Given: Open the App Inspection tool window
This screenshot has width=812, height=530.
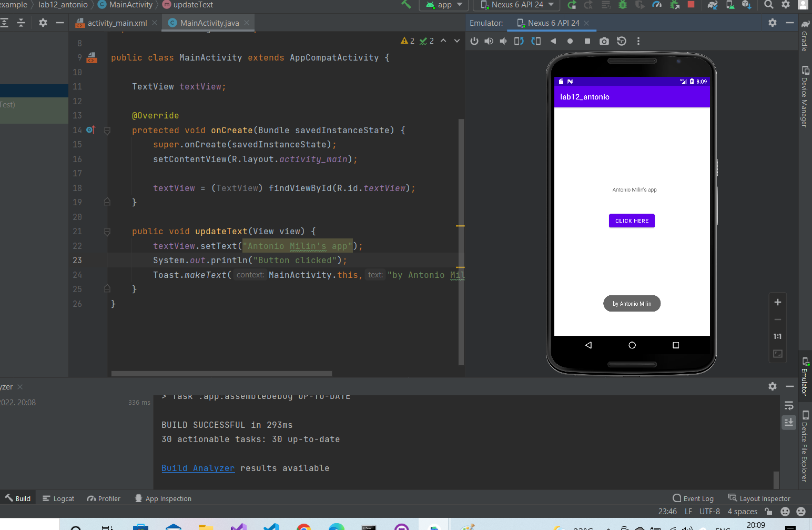Looking at the screenshot, I should point(163,498).
